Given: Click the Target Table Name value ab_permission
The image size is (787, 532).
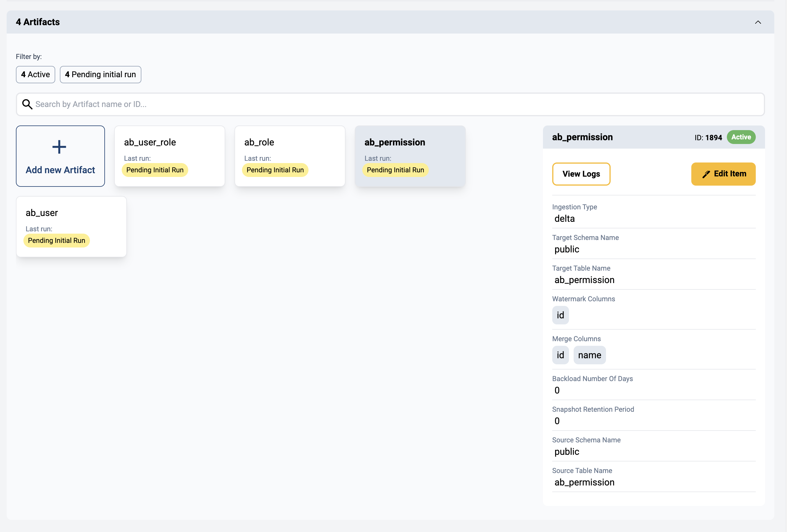Looking at the screenshot, I should click(584, 280).
